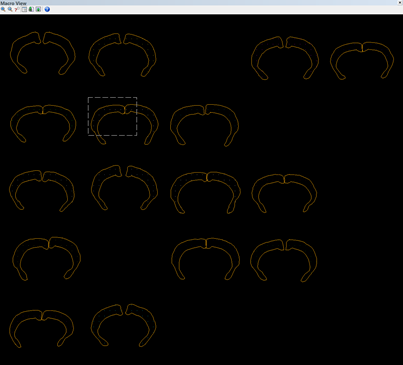Open help via the blue globe icon
The height and width of the screenshot is (365, 403).
tap(47, 9)
